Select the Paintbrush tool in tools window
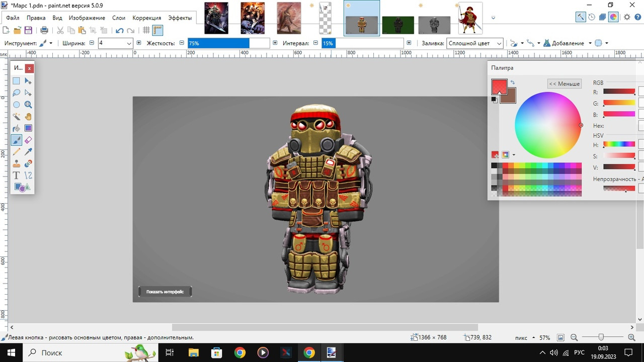 pos(17,140)
